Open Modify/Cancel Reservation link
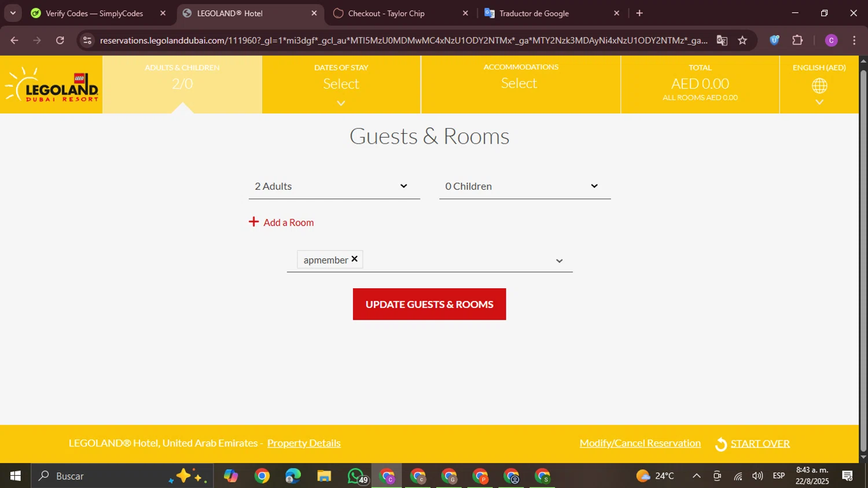This screenshot has width=868, height=488. pos(640,443)
